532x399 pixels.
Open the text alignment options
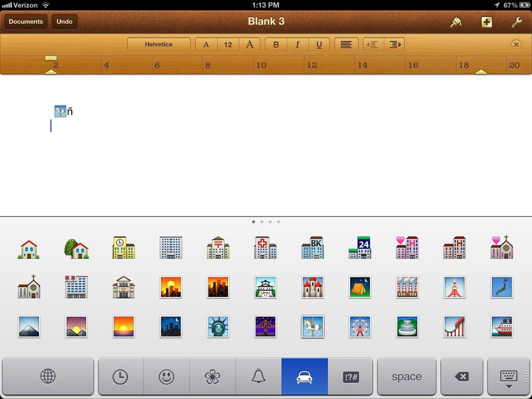[346, 45]
